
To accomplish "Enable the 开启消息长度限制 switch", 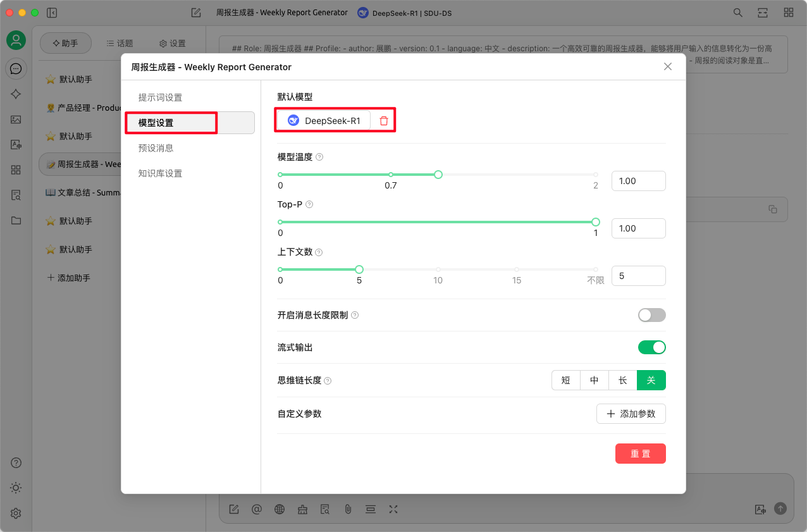I will click(x=652, y=315).
